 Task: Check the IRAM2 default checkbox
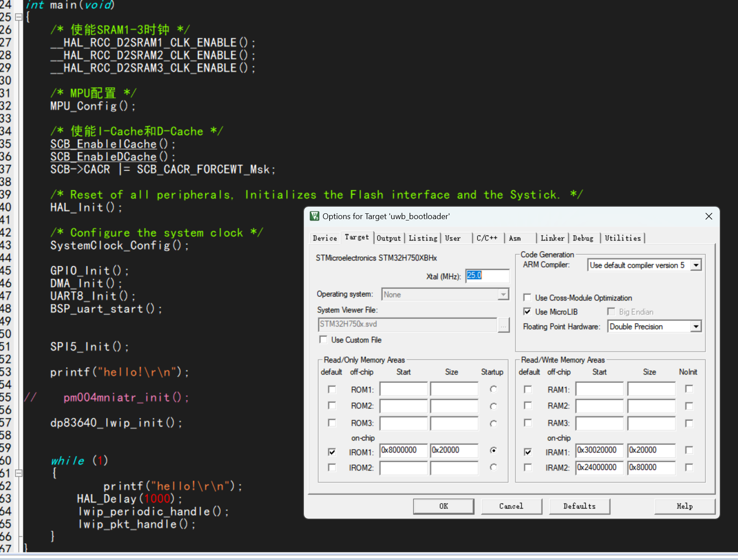(x=528, y=467)
